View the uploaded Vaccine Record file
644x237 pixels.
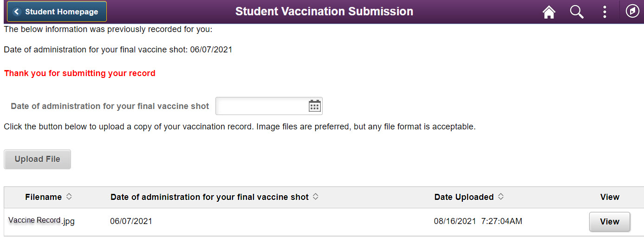tap(610, 222)
